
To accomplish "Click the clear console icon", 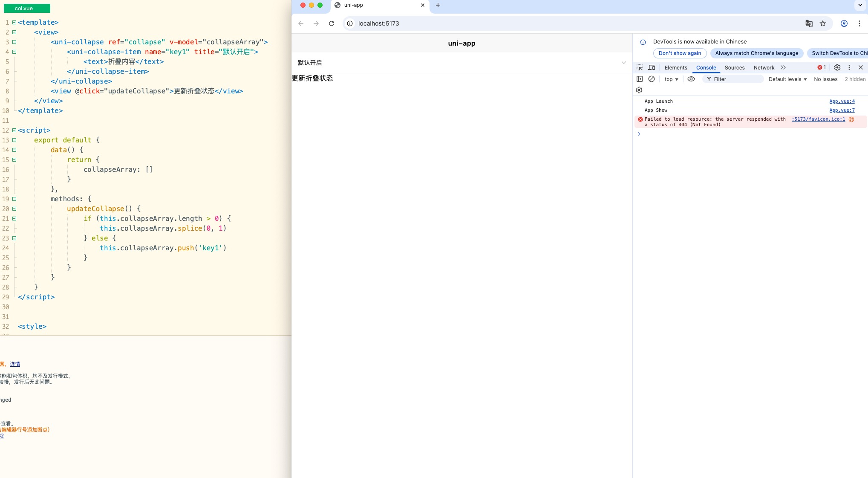I will (x=652, y=79).
